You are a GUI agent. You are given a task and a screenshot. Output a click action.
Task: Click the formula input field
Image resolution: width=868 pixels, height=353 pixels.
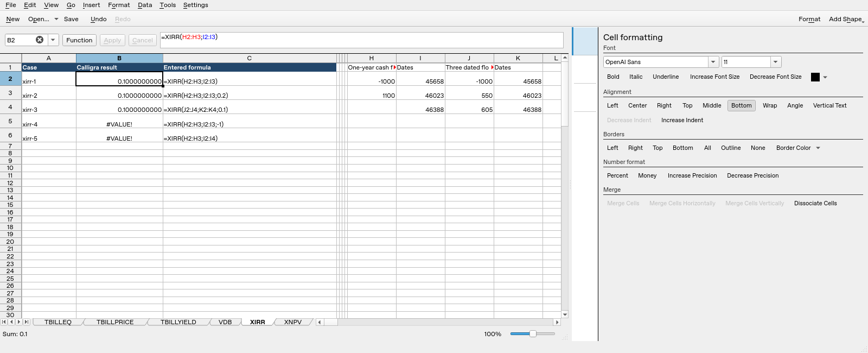pos(361,40)
